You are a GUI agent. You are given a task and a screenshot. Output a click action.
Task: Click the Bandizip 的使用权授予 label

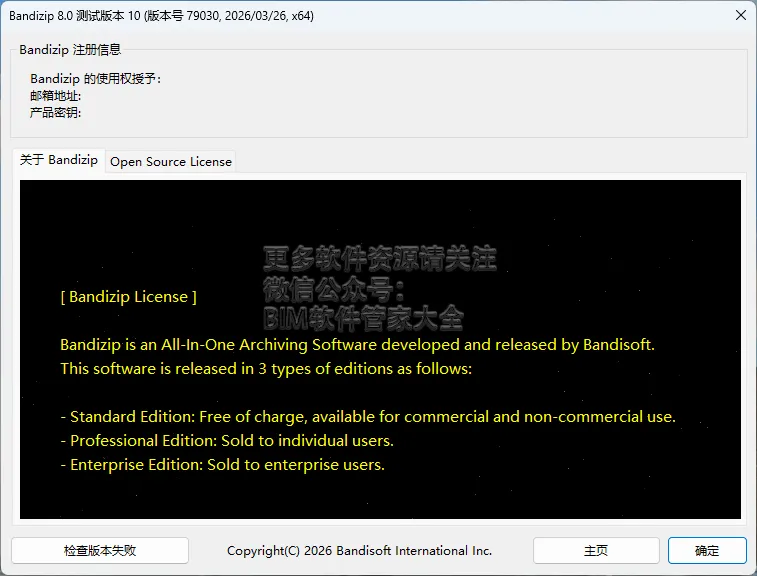pos(96,78)
